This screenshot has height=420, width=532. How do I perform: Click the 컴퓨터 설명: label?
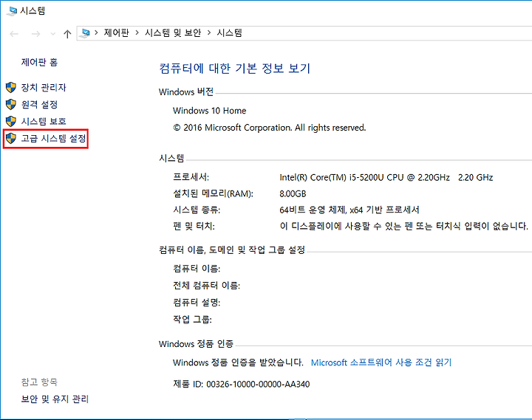pyautogui.click(x=197, y=303)
